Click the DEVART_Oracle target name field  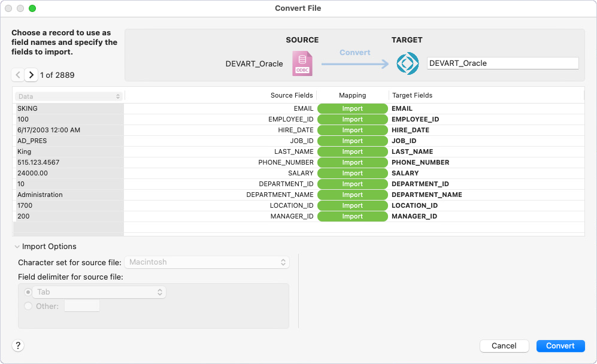pos(503,63)
